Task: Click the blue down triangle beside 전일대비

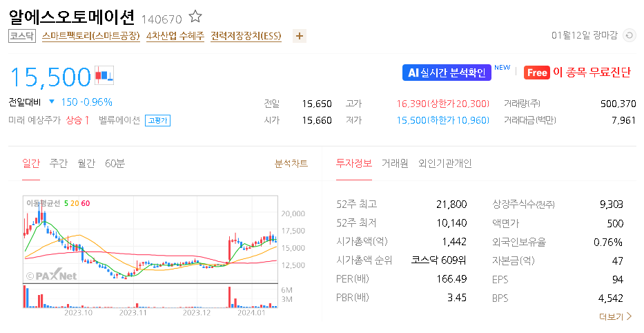Action: pos(52,102)
